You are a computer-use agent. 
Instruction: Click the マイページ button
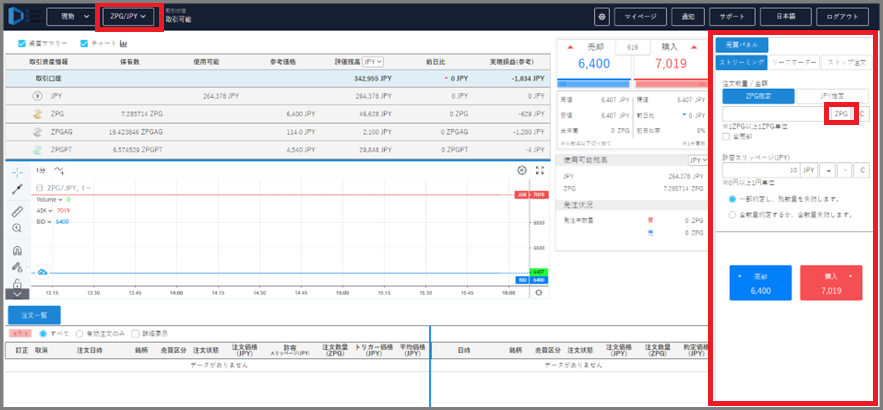pos(640,17)
